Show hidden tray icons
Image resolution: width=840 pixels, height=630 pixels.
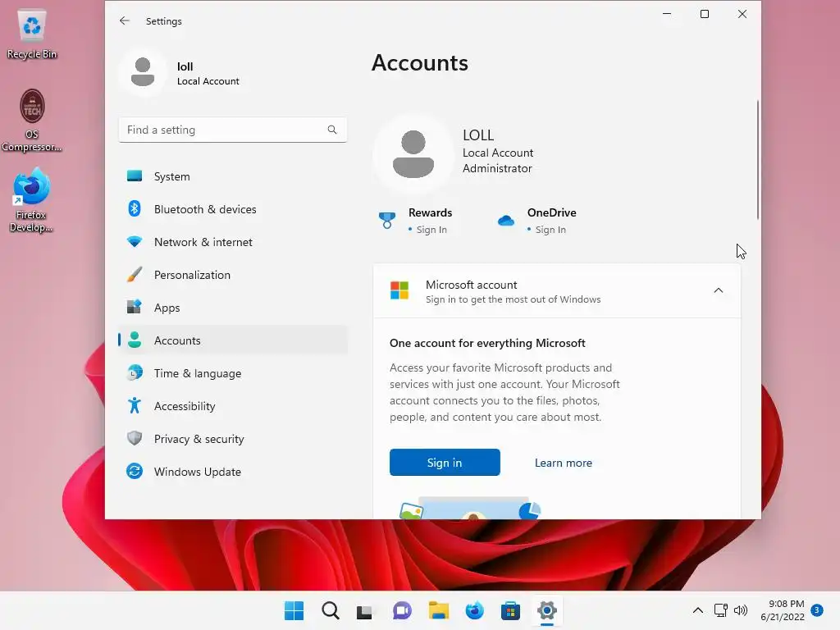coord(697,610)
